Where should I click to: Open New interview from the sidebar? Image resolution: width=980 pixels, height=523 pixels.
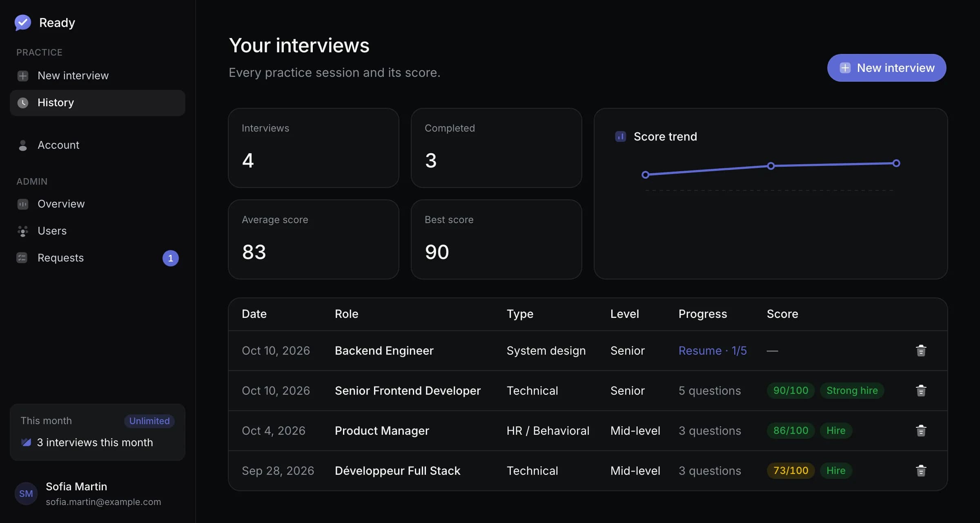pyautogui.click(x=98, y=76)
